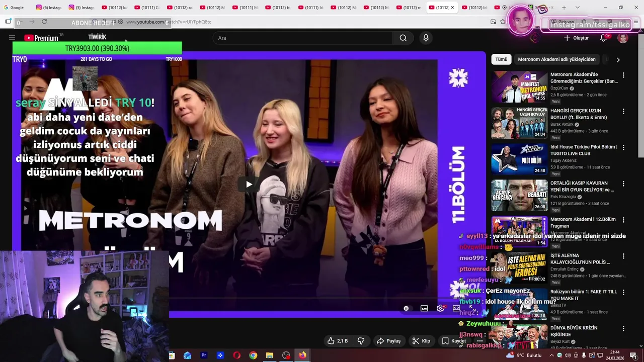Expand hidden system tray icons chevron
The width and height of the screenshot is (644, 362).
pyautogui.click(x=552, y=355)
